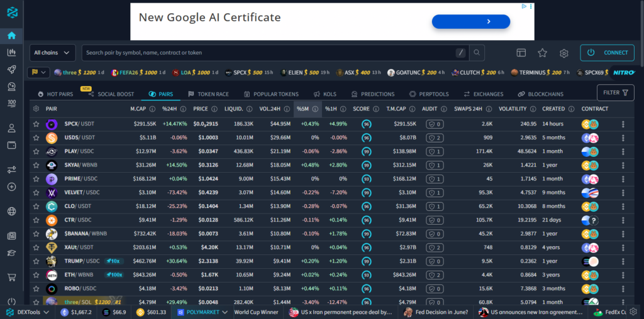Expand the DEXTools dropdown in bottom bar

coord(28,312)
